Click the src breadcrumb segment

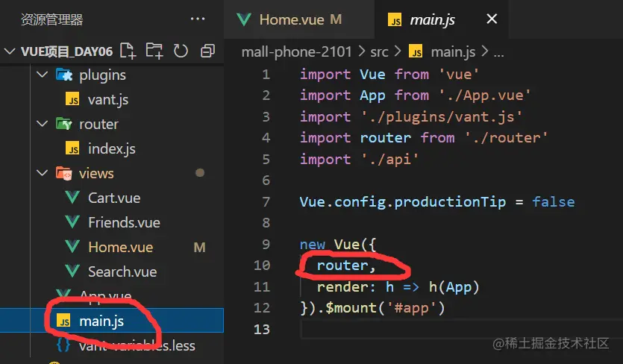tap(379, 52)
